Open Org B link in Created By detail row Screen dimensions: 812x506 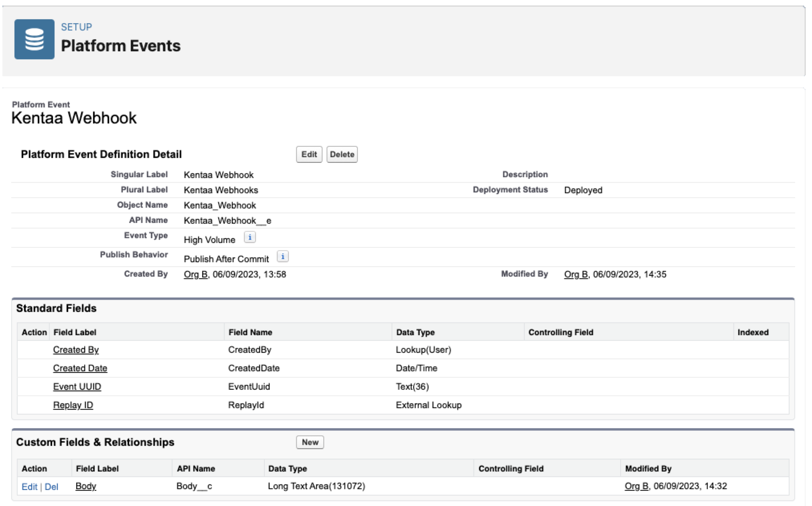click(195, 274)
